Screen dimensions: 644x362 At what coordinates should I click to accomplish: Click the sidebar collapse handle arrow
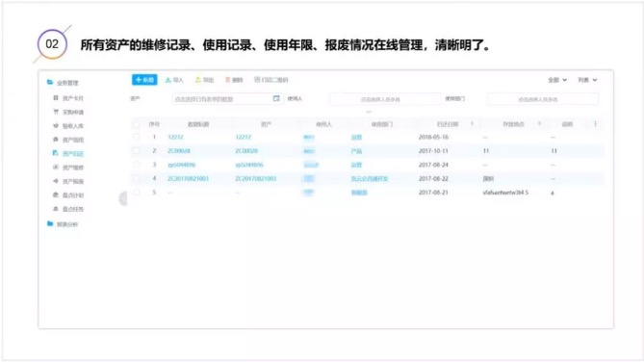pyautogui.click(x=123, y=198)
